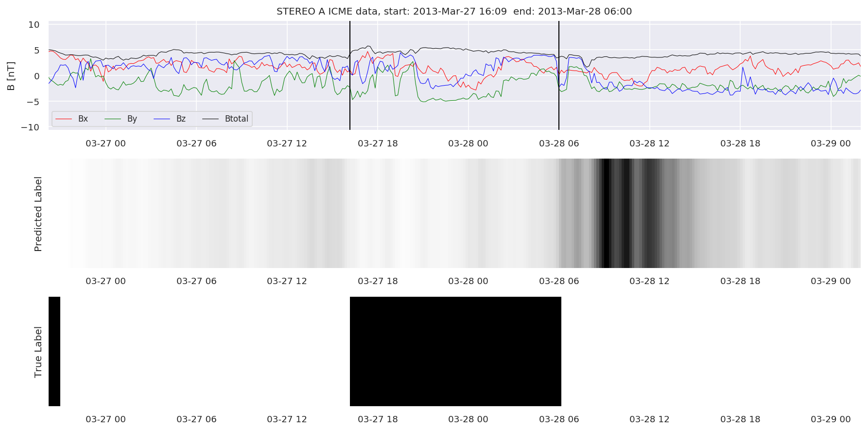The image size is (868, 431).
Task: Click the y-axis tick label '0'
Action: coord(37,76)
